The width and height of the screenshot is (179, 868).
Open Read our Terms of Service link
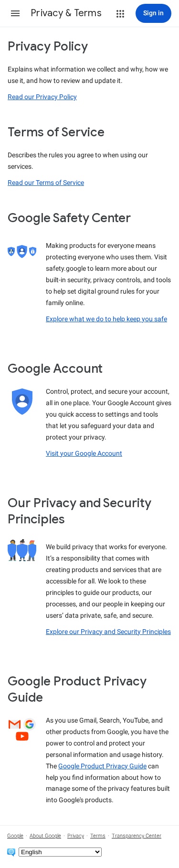coord(46,183)
